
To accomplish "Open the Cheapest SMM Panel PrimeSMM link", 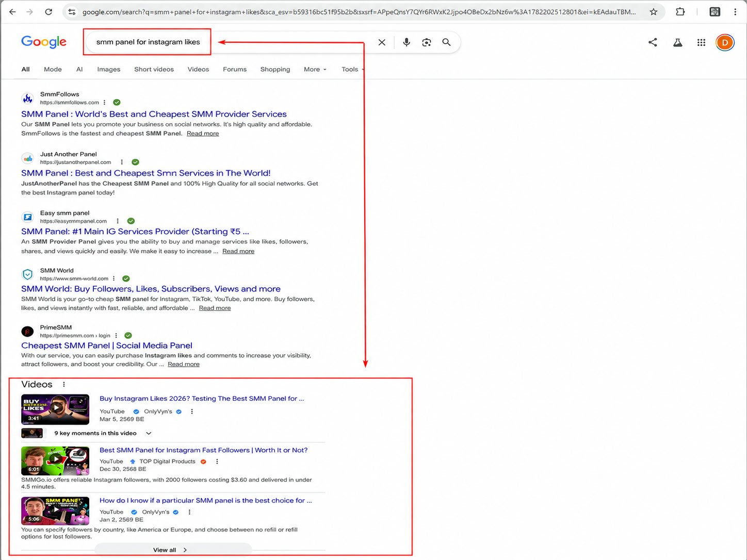I will [x=107, y=345].
